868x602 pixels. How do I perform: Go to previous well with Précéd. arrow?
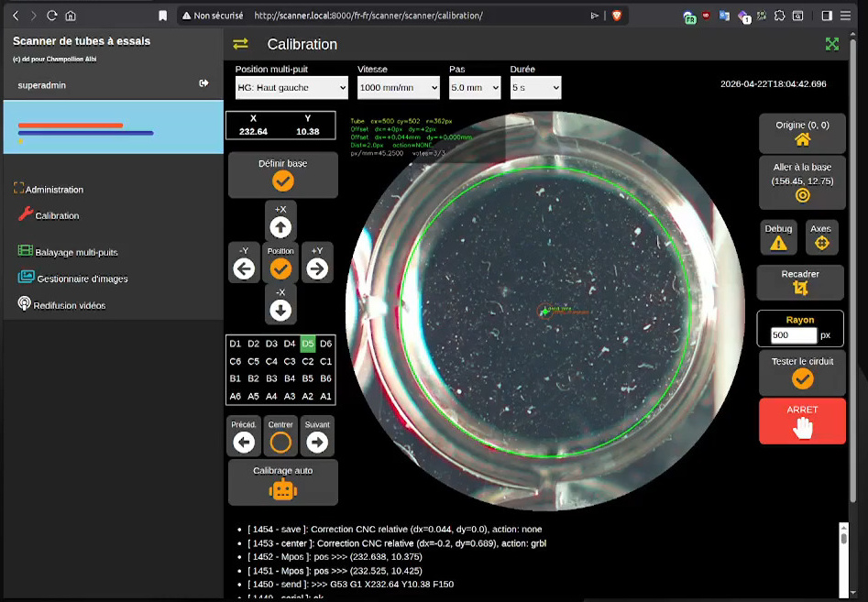pyautogui.click(x=244, y=436)
